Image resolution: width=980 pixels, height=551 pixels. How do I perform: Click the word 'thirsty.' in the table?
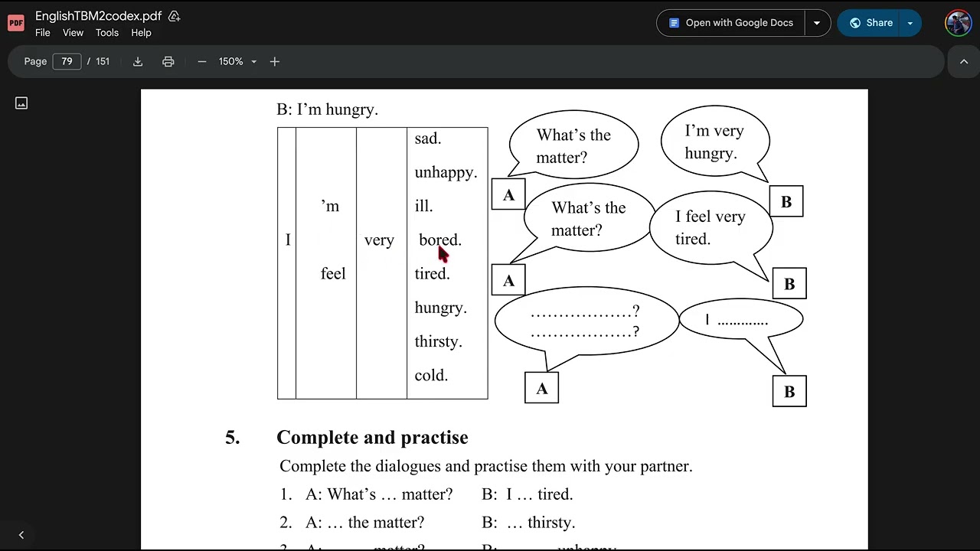click(438, 341)
